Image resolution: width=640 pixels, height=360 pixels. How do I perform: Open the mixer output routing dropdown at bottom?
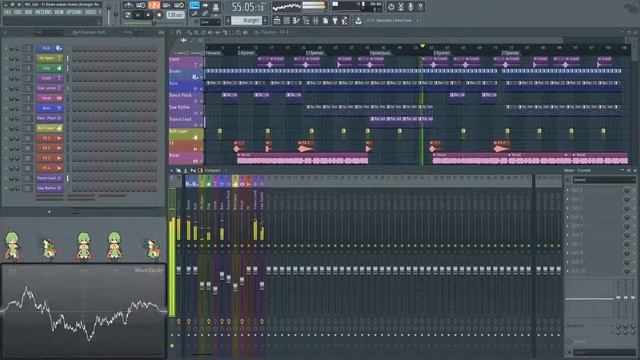pyautogui.click(x=604, y=353)
